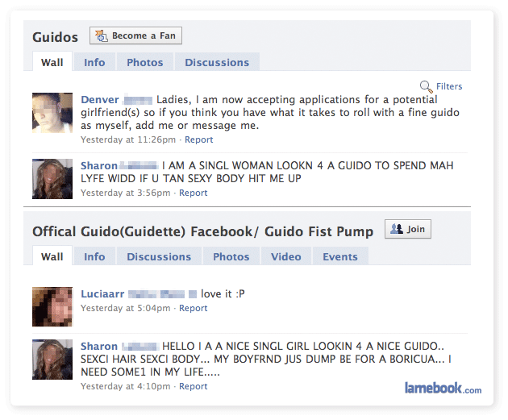
Task: Click the lamebook.com logo
Action: 443,388
